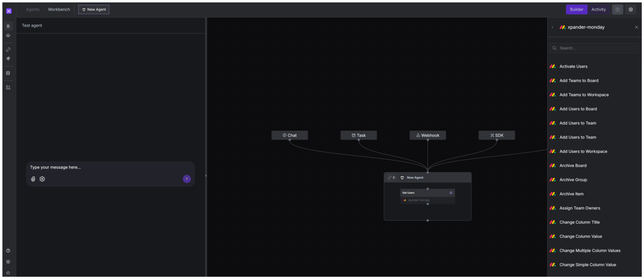644x279 pixels.
Task: Open settings on Get Users node
Action: [451, 193]
